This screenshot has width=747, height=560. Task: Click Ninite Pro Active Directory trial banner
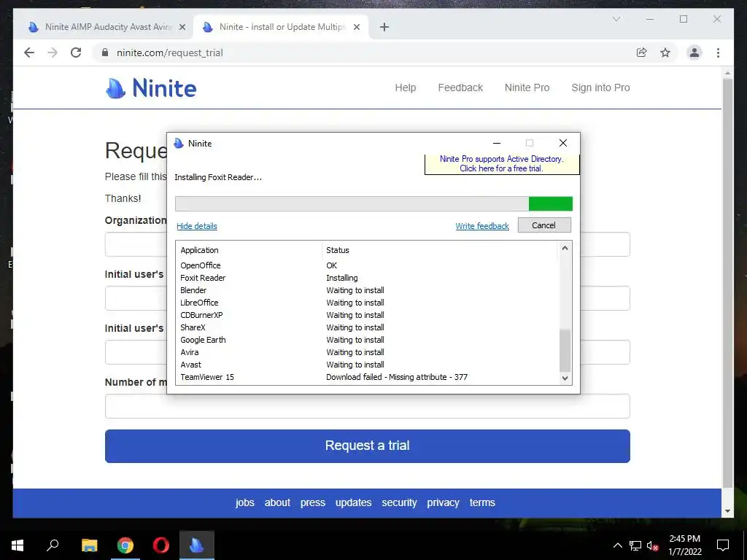[x=502, y=164]
